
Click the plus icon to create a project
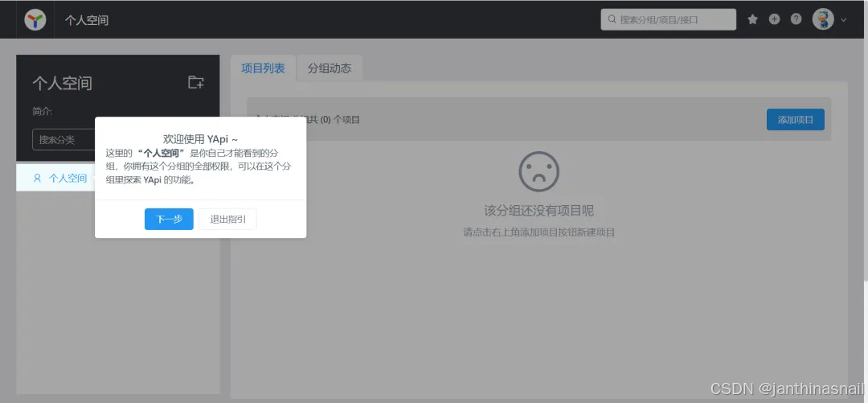coord(774,19)
